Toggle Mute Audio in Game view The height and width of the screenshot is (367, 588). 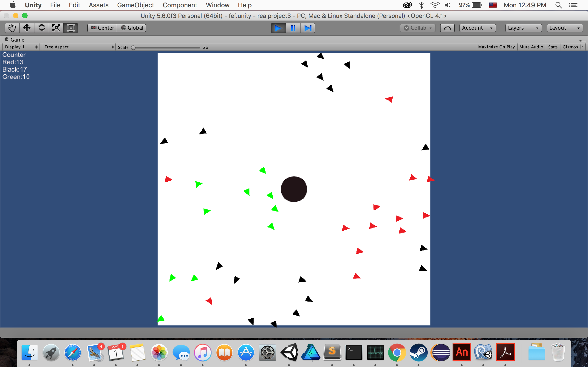pos(531,47)
